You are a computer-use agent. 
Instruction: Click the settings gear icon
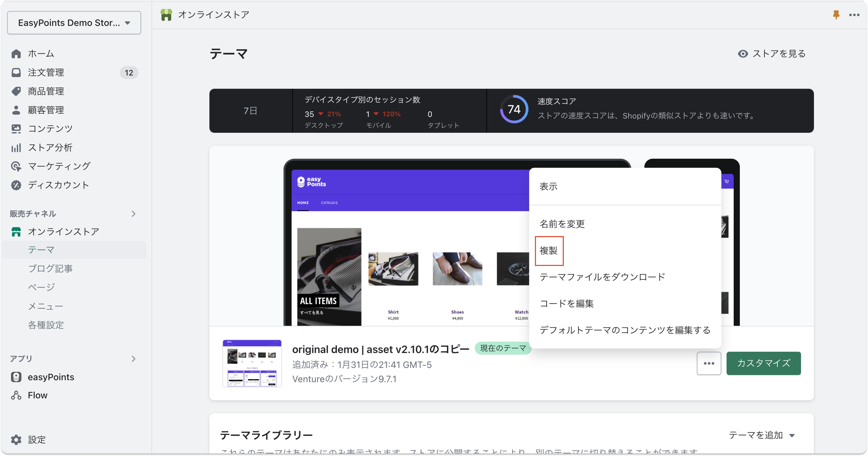coord(16,439)
